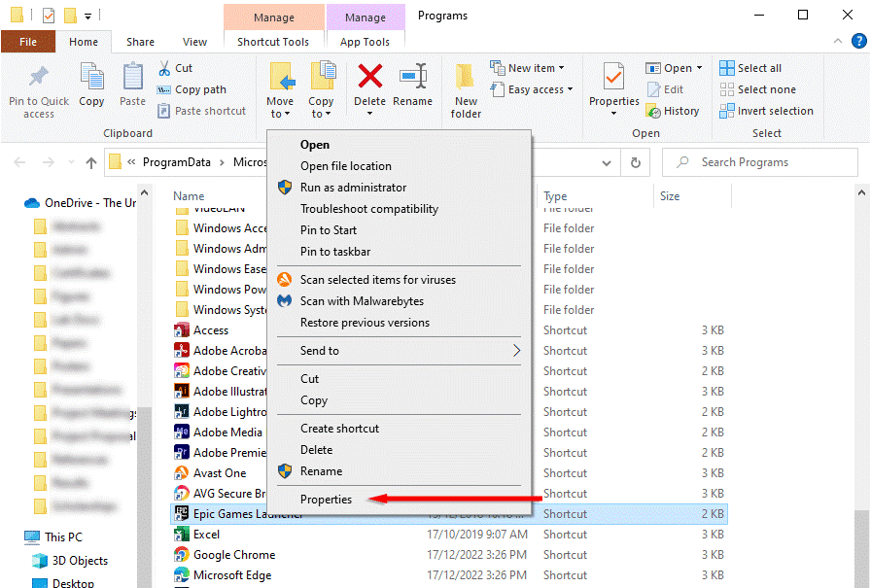Click Pin to Quick access icon
Screen dimensions: 871x588
tap(38, 77)
